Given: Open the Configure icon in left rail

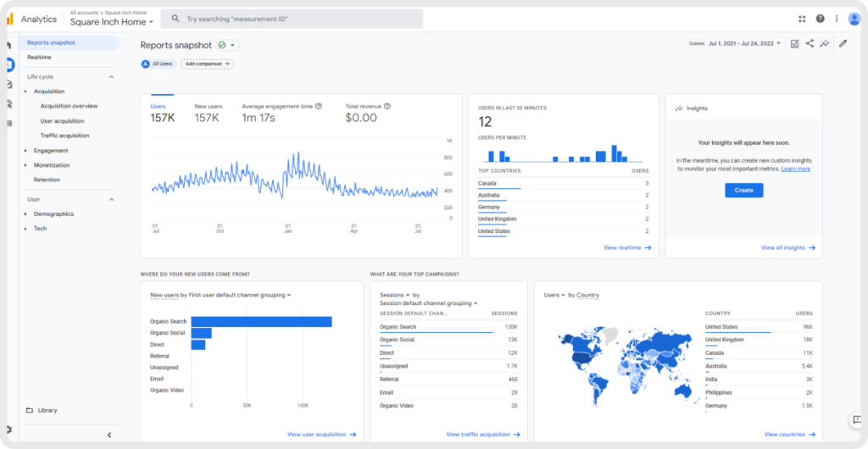Looking at the screenshot, I should [x=8, y=123].
